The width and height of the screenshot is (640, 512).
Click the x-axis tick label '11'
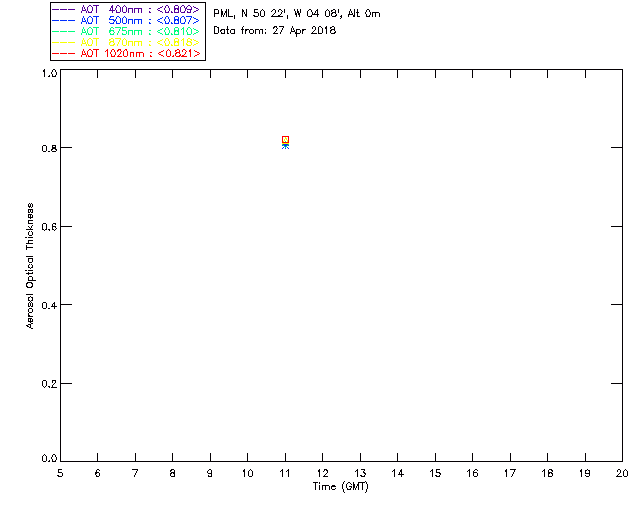pos(285,473)
